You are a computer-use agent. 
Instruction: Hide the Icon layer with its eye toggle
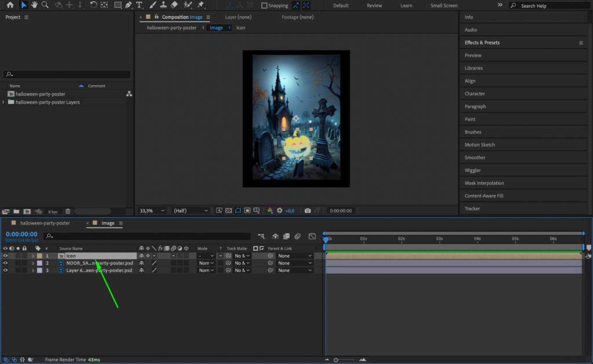point(5,255)
